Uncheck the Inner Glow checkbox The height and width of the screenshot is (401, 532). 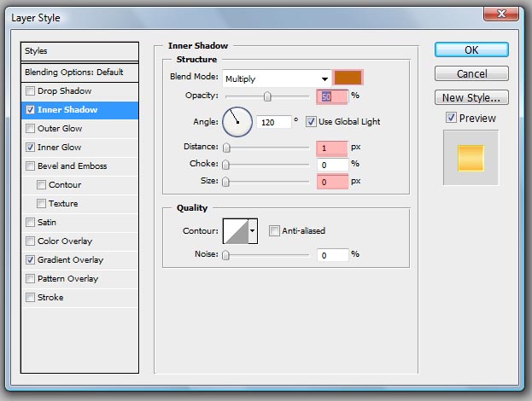click(30, 147)
